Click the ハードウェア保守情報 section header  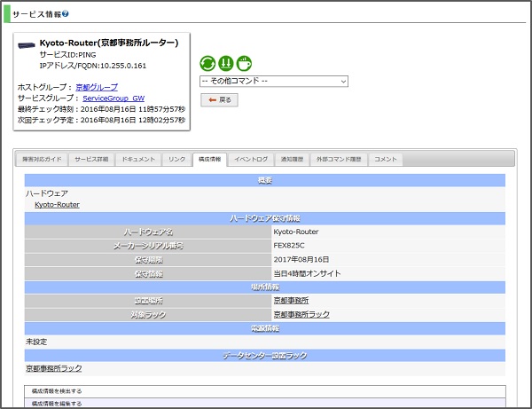click(x=264, y=218)
